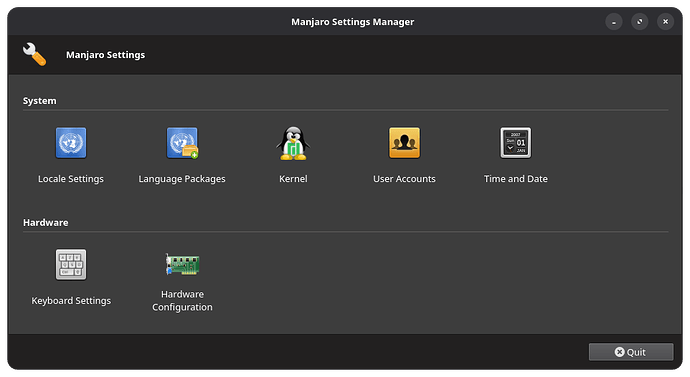
Task: Click the "System" section heading
Action: [x=40, y=101]
